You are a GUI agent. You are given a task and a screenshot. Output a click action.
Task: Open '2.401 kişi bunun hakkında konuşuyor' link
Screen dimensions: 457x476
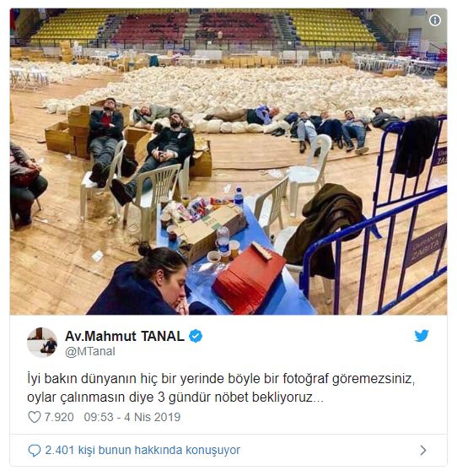coord(142,450)
